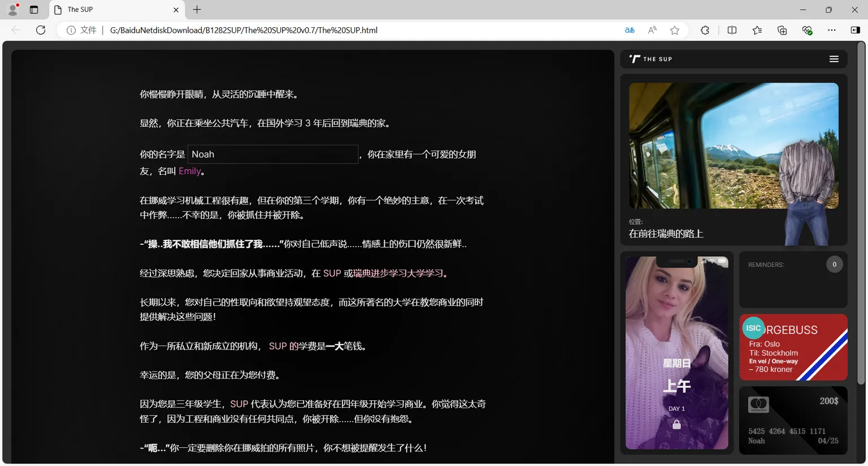
Task: Open browser extensions puzzle icon
Action: [705, 31]
